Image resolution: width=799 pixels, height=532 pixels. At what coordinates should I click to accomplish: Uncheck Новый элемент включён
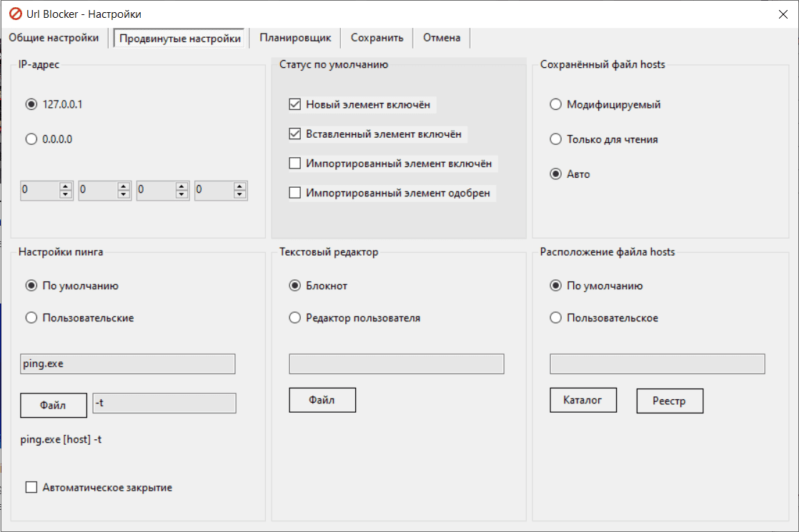click(294, 104)
